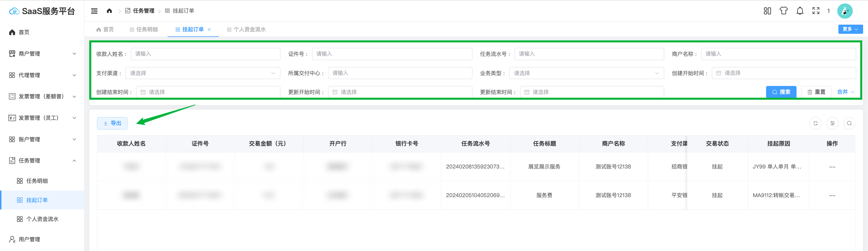Switch to the 任务明细 tab
This screenshot has height=251, width=868.
coord(144,30)
